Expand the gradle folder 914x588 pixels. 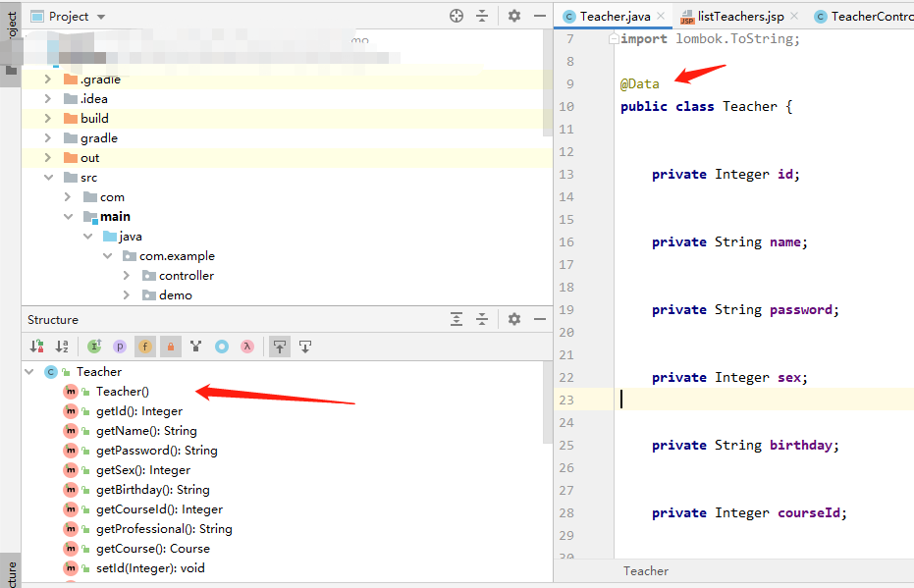point(48,138)
